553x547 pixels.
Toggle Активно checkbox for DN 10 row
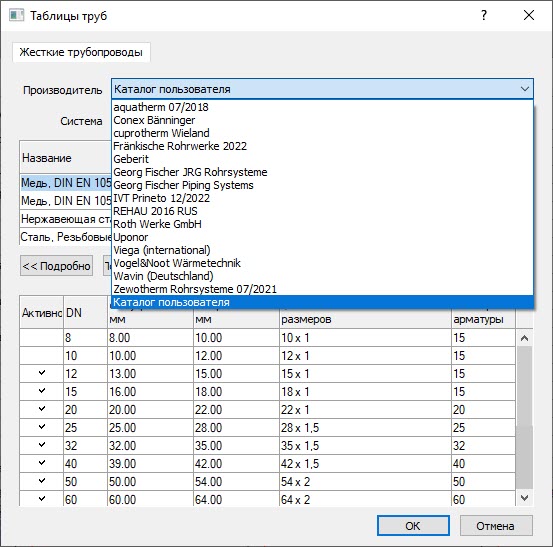coord(42,355)
